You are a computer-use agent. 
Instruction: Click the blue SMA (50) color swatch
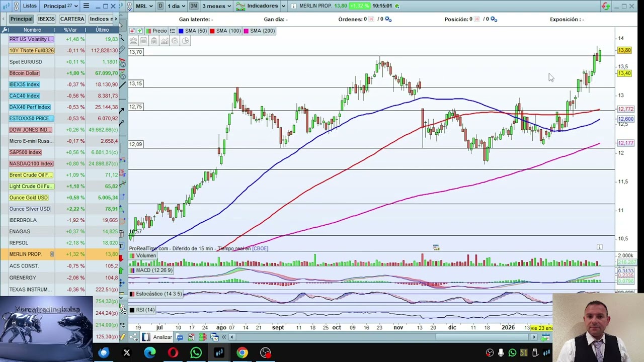pos(181,31)
